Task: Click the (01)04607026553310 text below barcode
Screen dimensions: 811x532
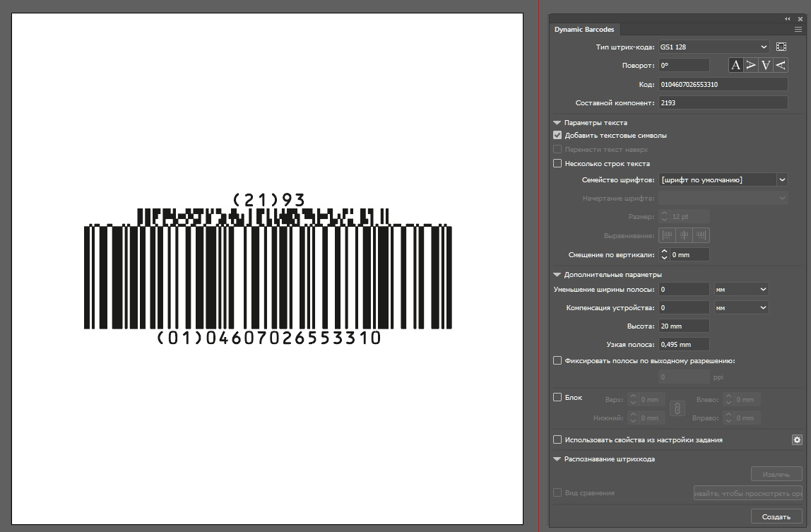Action: (x=269, y=338)
